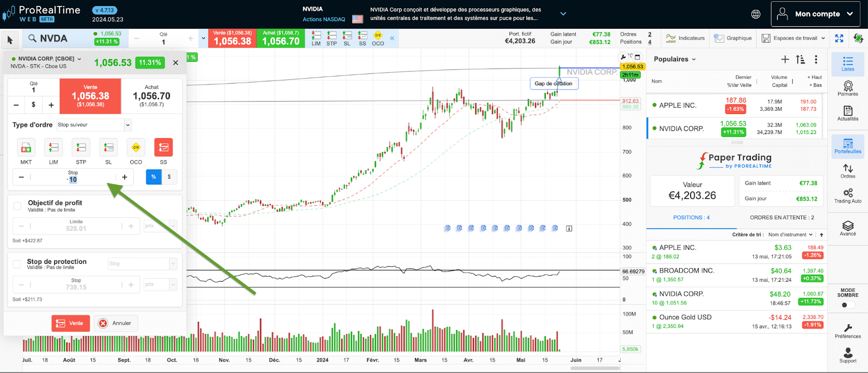Enable the Objectif de profit checkbox

click(17, 206)
